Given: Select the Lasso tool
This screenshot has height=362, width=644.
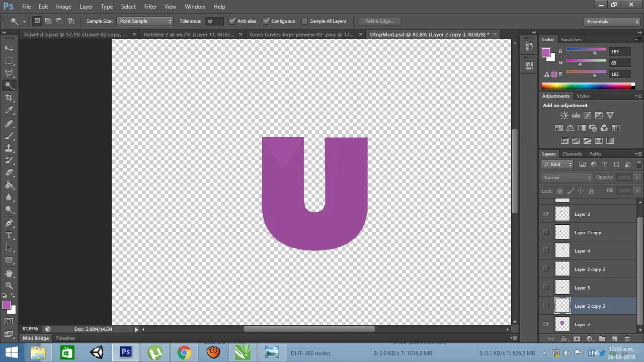Looking at the screenshot, I should [9, 73].
